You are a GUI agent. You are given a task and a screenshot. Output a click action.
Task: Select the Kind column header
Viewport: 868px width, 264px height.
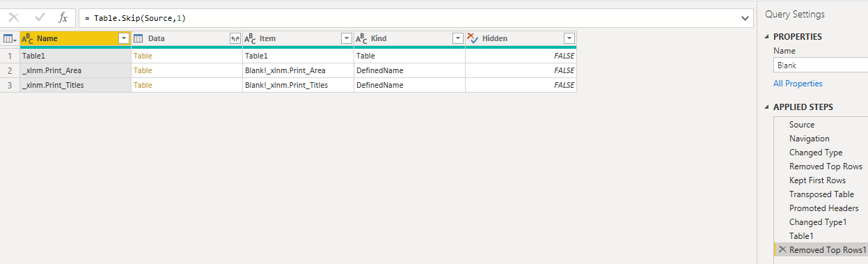409,39
